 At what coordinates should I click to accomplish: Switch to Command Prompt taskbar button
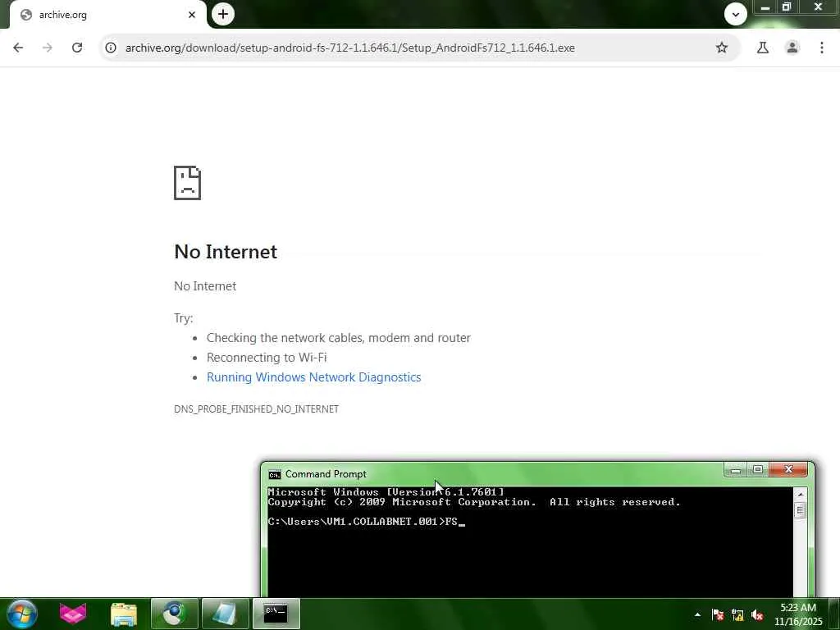276,614
